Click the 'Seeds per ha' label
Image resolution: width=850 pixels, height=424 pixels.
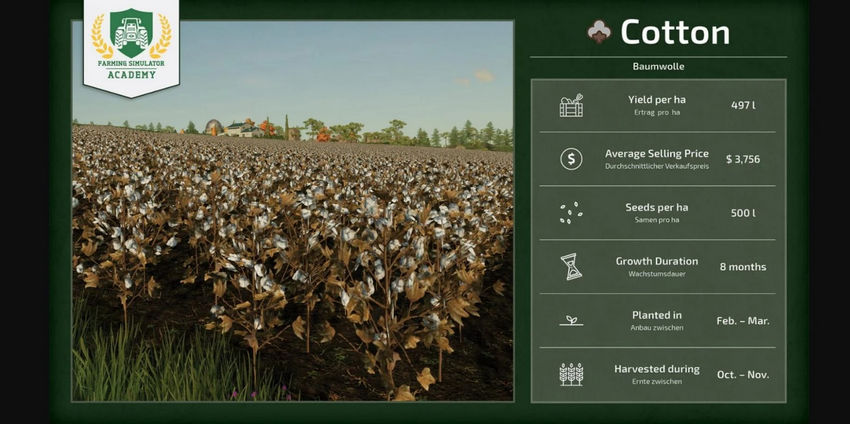(x=656, y=207)
